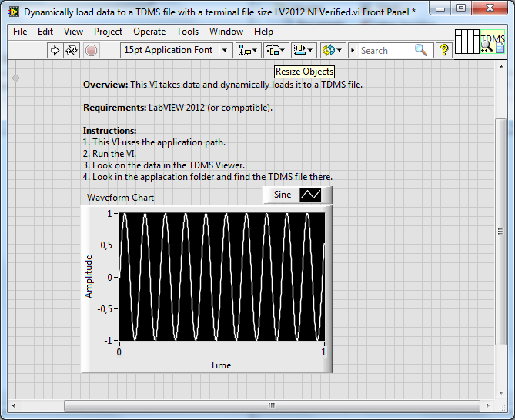Open the Align Objects tool
This screenshot has height=420, width=515.
(x=248, y=50)
